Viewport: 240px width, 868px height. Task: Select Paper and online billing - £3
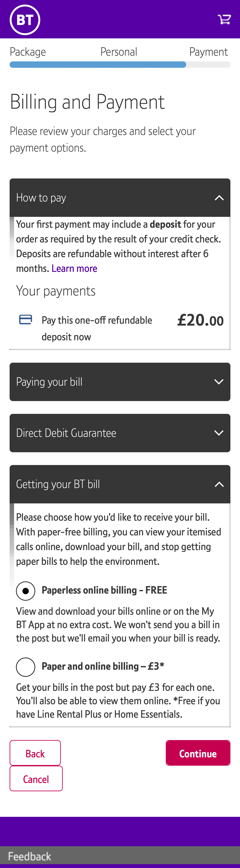(26, 667)
